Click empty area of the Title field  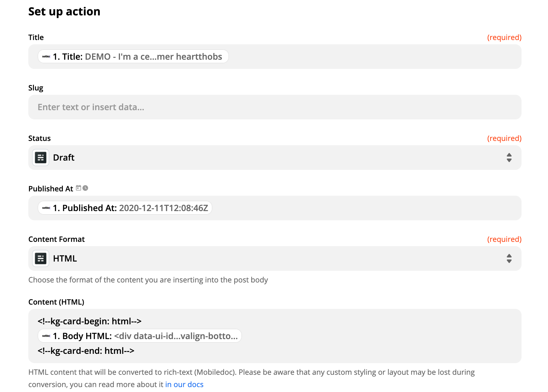tap(369, 57)
